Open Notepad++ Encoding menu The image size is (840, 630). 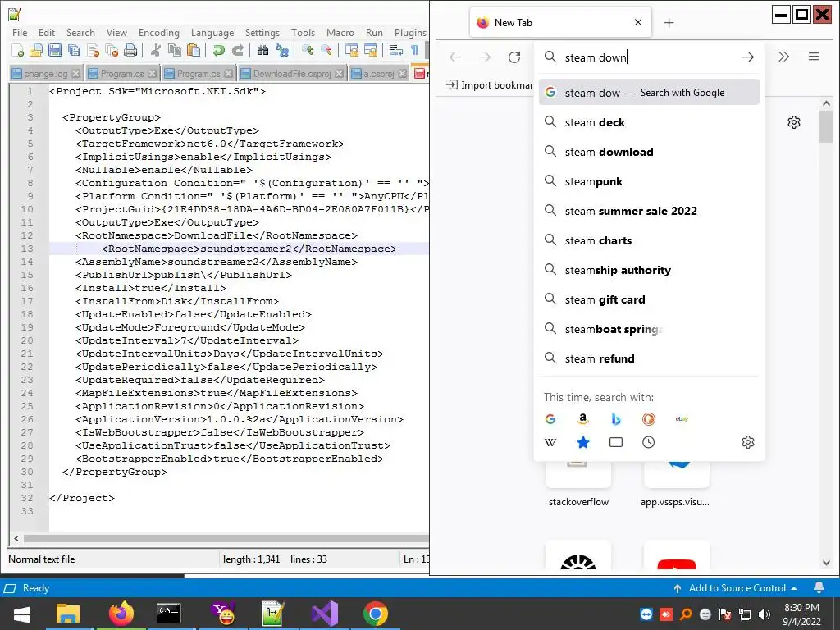click(x=159, y=33)
